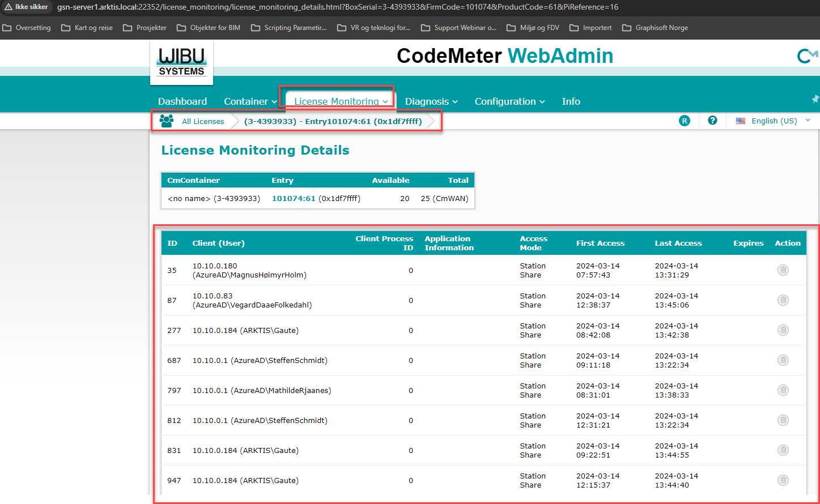
Task: Release session 947 via its trash icon
Action: point(783,480)
